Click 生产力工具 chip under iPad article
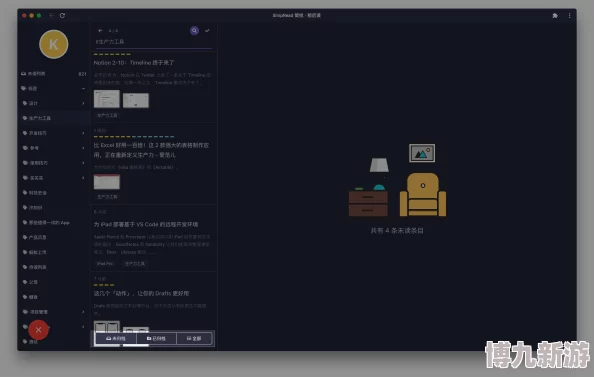 [x=134, y=264]
